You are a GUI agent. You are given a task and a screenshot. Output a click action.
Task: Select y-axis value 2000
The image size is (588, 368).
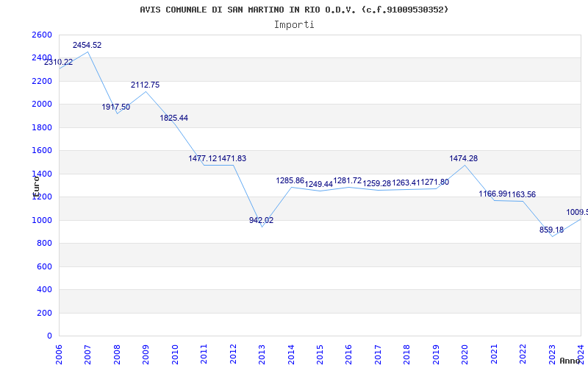click(42, 105)
